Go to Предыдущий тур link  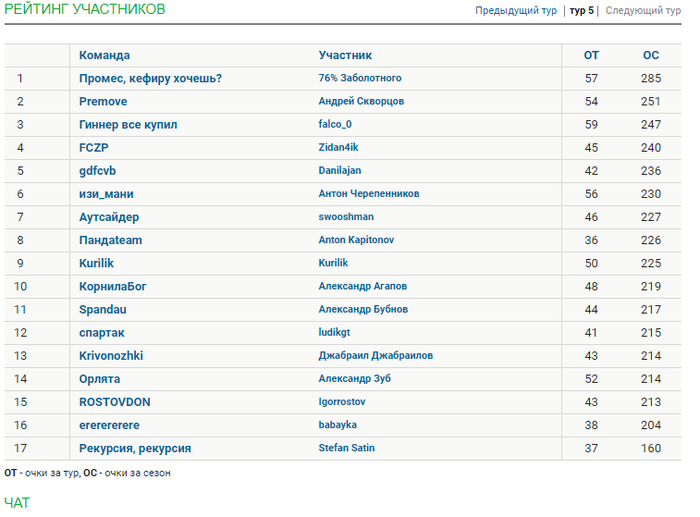tap(516, 11)
